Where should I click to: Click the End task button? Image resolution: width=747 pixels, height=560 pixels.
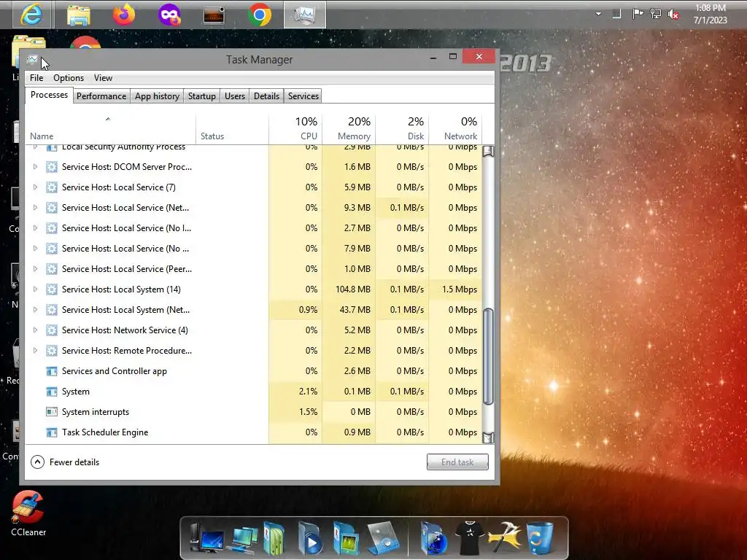pos(457,462)
